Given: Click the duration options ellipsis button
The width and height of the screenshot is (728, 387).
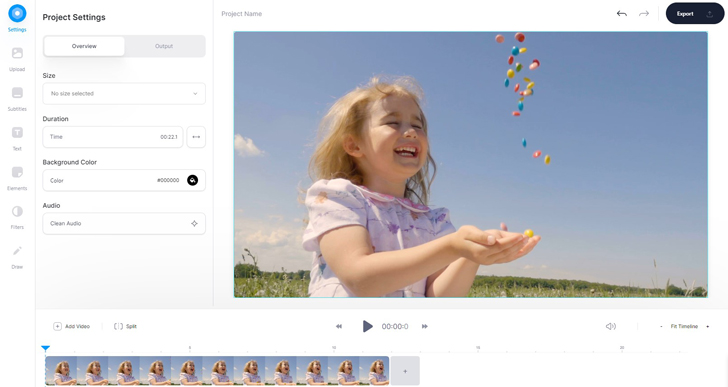Looking at the screenshot, I should click(196, 137).
